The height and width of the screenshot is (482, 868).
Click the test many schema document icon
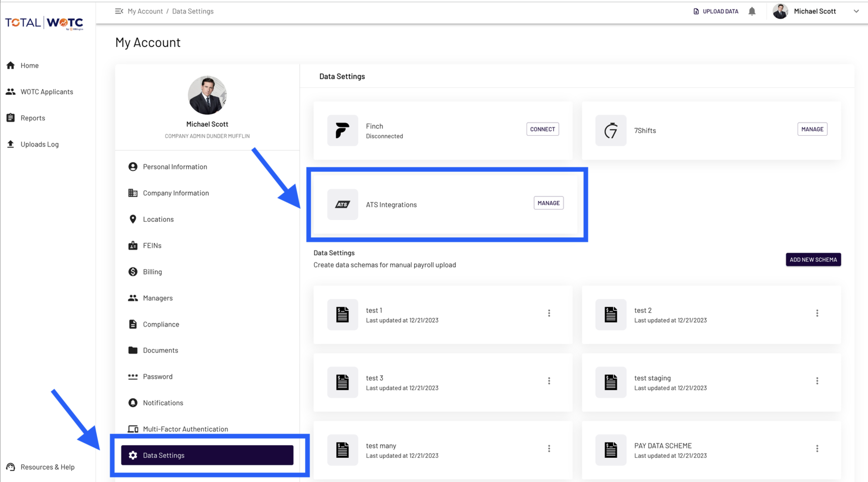342,450
